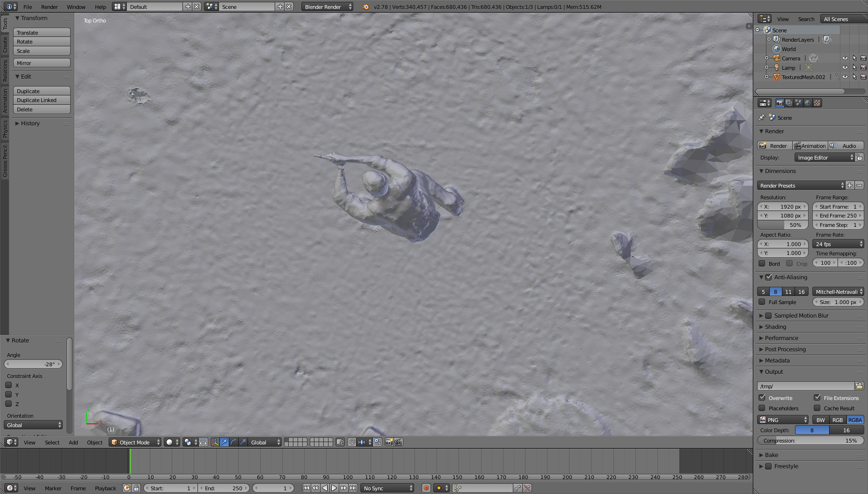The image size is (868, 494).
Task: Open the Render properties tab camera icon
Action: (780, 103)
